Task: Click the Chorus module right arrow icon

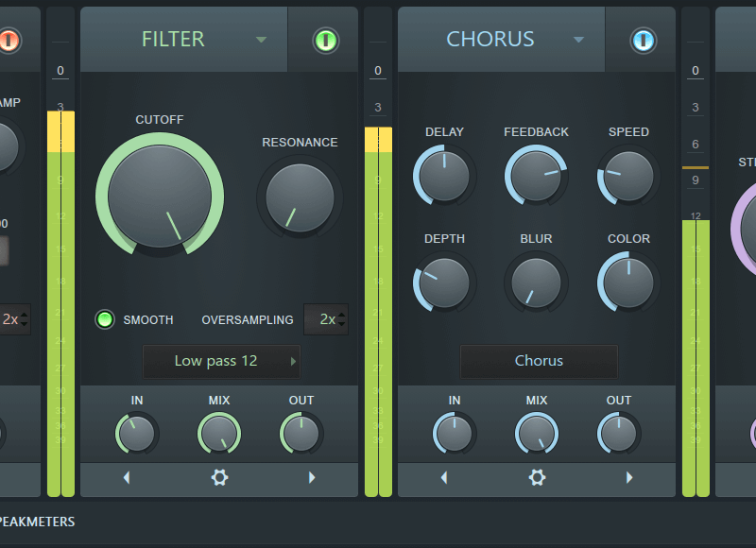Action: click(x=629, y=478)
